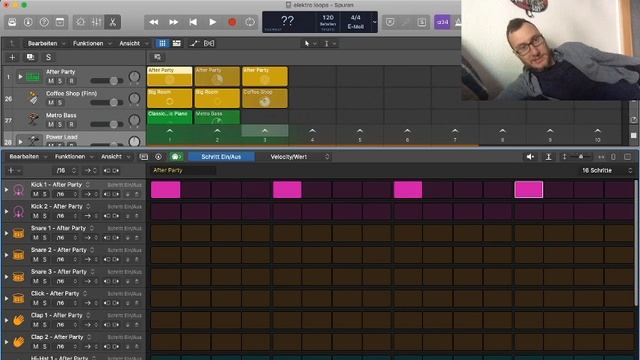640x360 pixels.
Task: Click the Automation curve button
Action: [194, 43]
